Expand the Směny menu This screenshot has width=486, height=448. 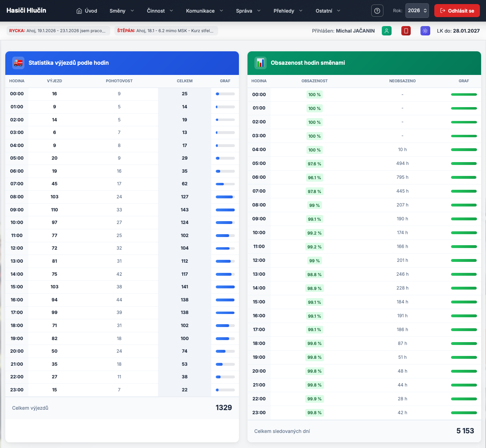click(x=121, y=11)
